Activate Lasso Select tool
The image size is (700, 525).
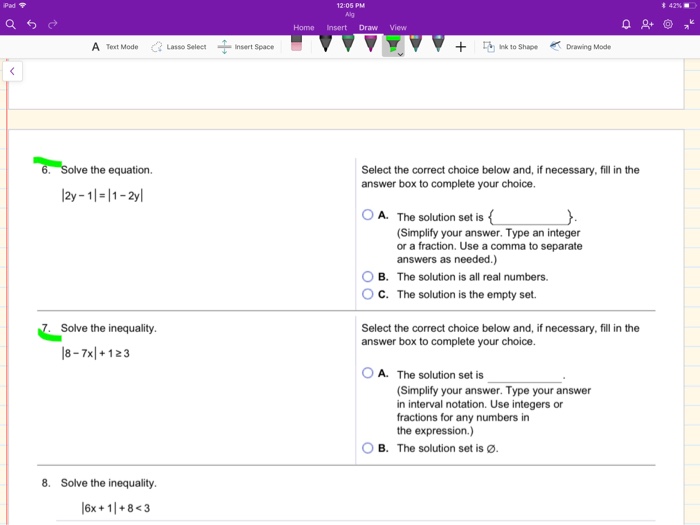[179, 47]
